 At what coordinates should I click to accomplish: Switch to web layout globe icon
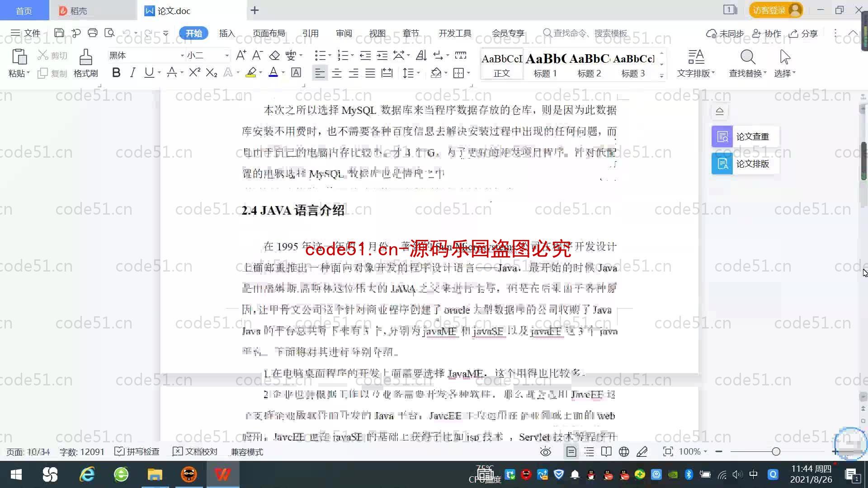click(x=624, y=451)
